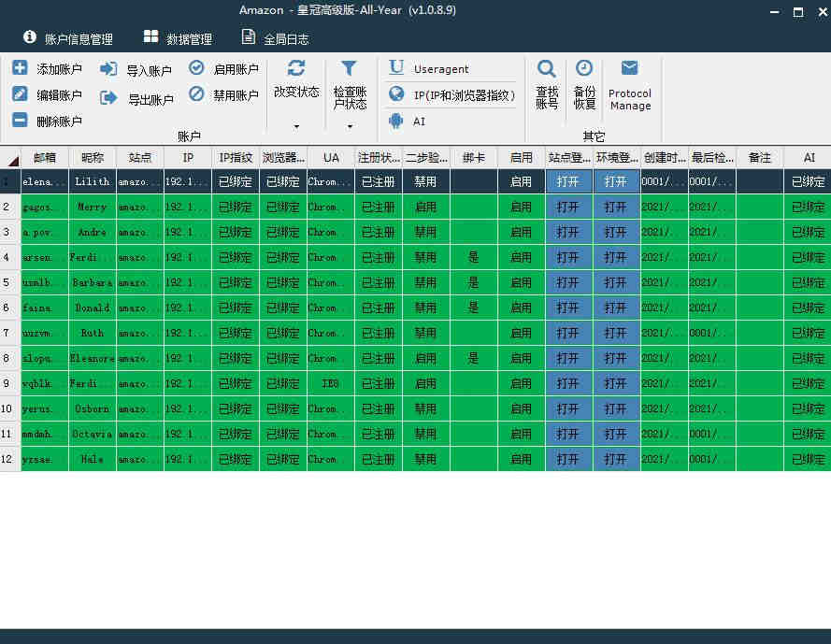831x644 pixels.
Task: Click the AI column header
Action: click(x=809, y=157)
